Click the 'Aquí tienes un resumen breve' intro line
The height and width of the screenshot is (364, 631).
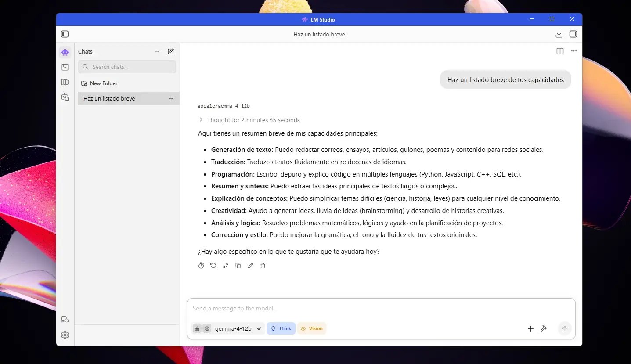[288, 133]
